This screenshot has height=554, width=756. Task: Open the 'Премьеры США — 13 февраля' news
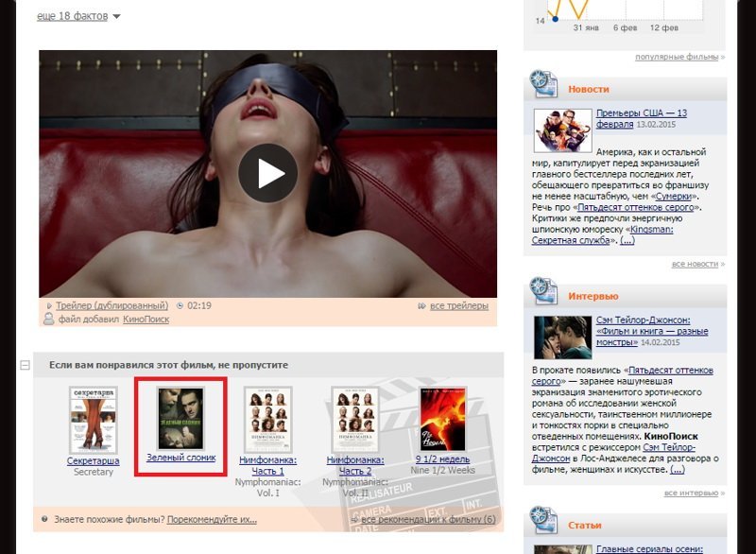click(641, 118)
